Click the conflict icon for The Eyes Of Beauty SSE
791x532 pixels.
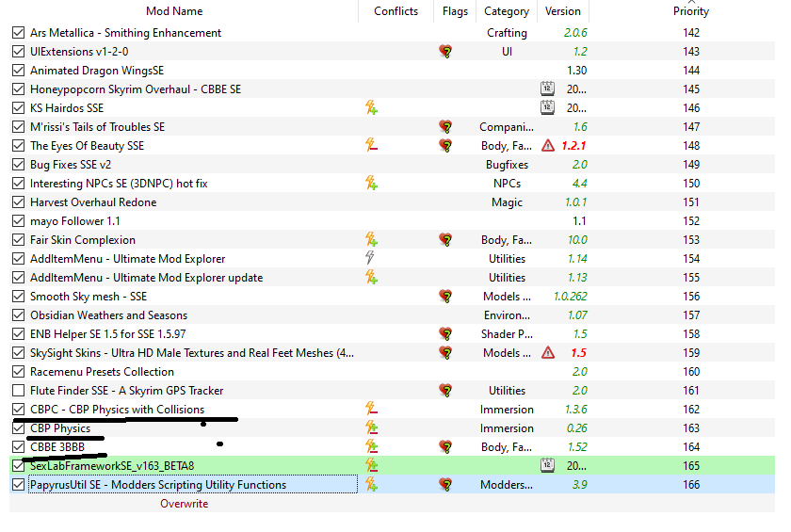(371, 146)
